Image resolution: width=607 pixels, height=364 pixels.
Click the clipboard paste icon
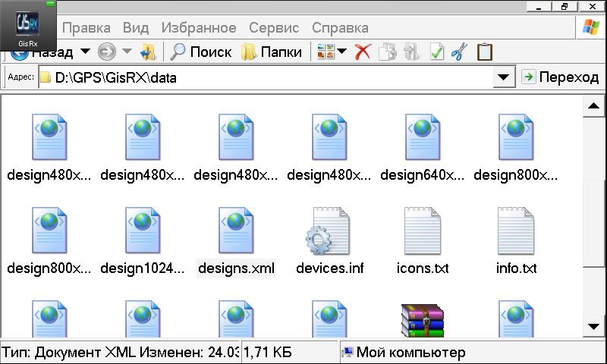[x=484, y=52]
